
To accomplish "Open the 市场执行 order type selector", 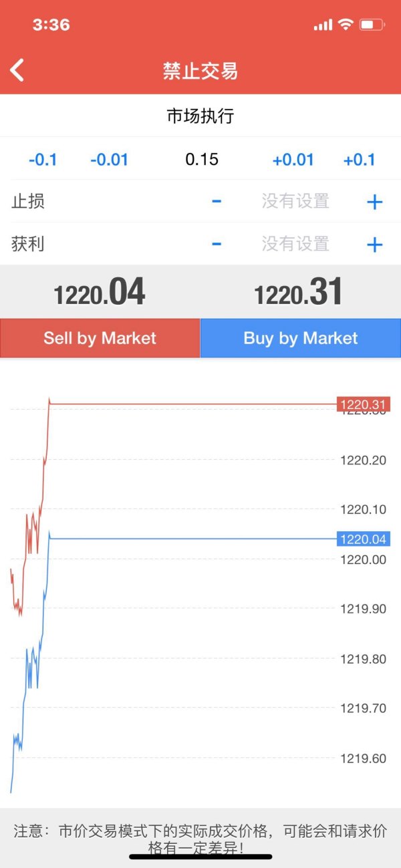I will point(200,116).
